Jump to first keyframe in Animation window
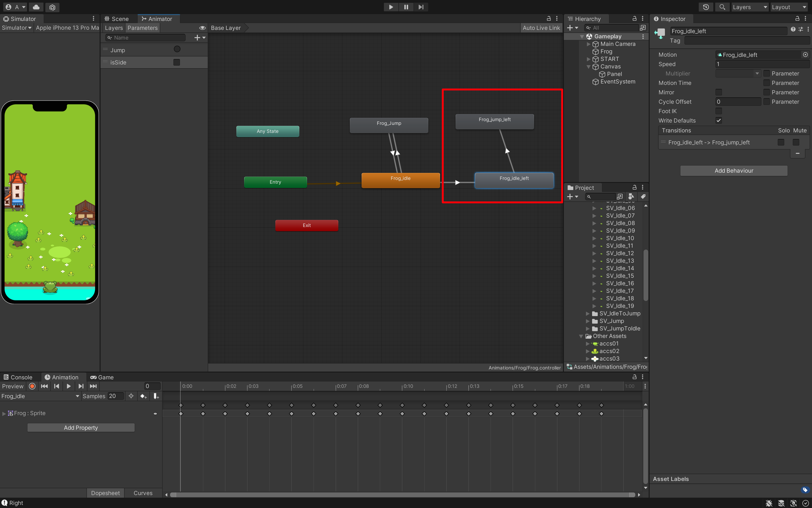This screenshot has height=508, width=812. 44,386
